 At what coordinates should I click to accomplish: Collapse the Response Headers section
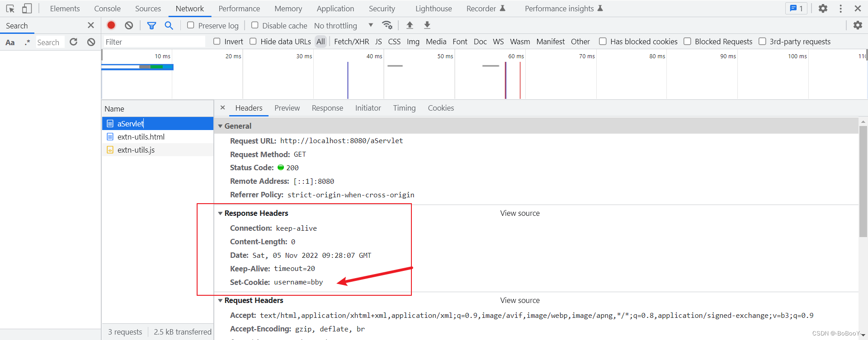point(220,213)
